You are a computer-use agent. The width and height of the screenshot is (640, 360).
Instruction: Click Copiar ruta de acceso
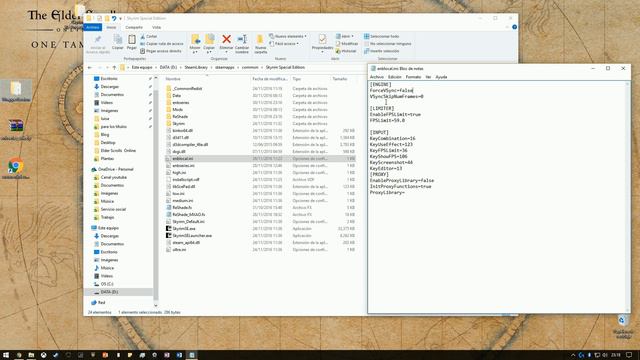[162, 44]
